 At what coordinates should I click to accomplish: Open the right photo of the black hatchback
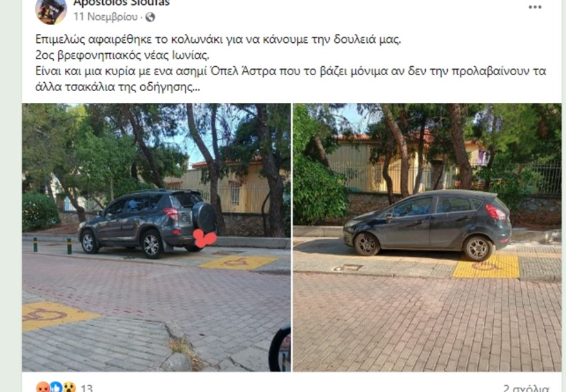tap(427, 237)
